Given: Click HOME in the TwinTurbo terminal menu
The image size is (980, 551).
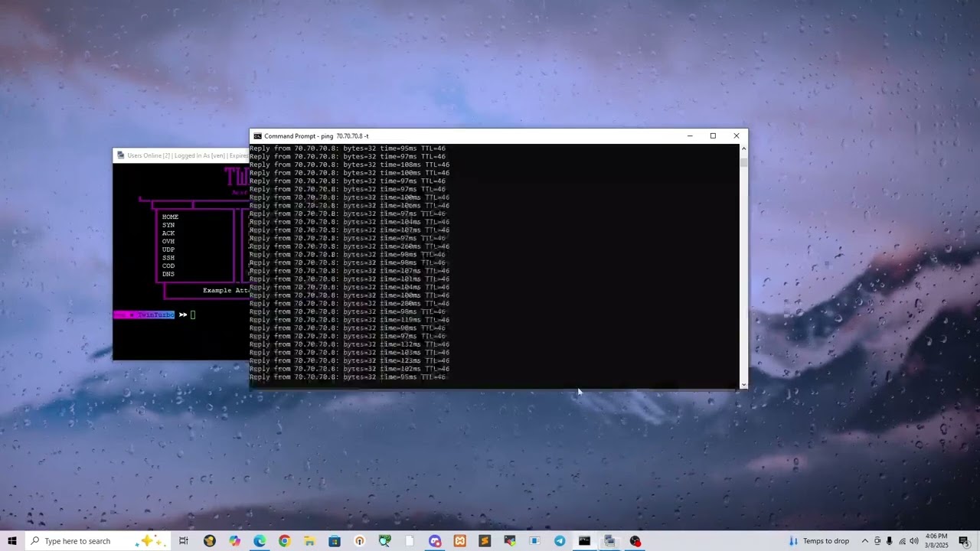Looking at the screenshot, I should point(170,217).
